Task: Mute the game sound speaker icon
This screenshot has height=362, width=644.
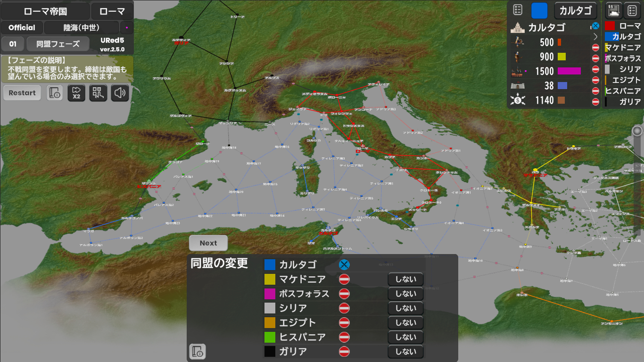Action: point(120,93)
